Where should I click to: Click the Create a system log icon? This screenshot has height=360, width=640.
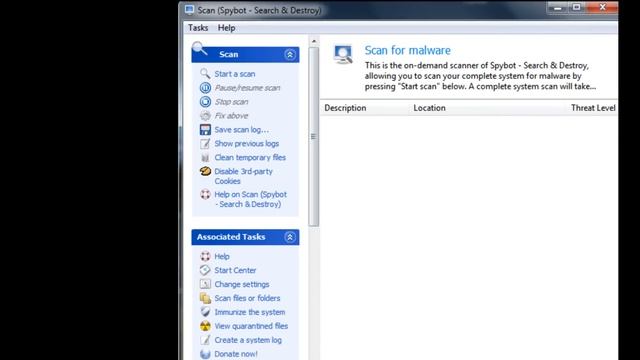[x=205, y=340]
